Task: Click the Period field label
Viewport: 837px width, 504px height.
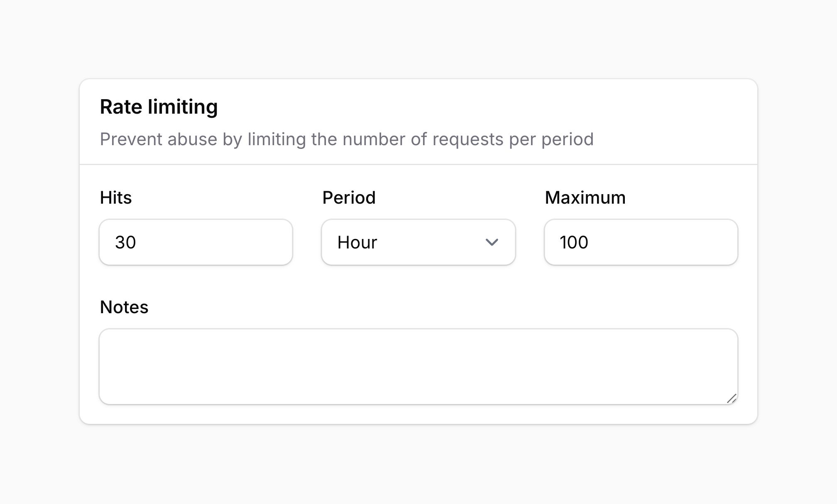Action: (349, 197)
